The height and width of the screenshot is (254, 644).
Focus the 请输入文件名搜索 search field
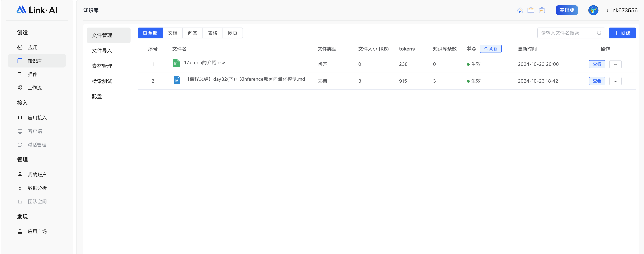(571, 33)
